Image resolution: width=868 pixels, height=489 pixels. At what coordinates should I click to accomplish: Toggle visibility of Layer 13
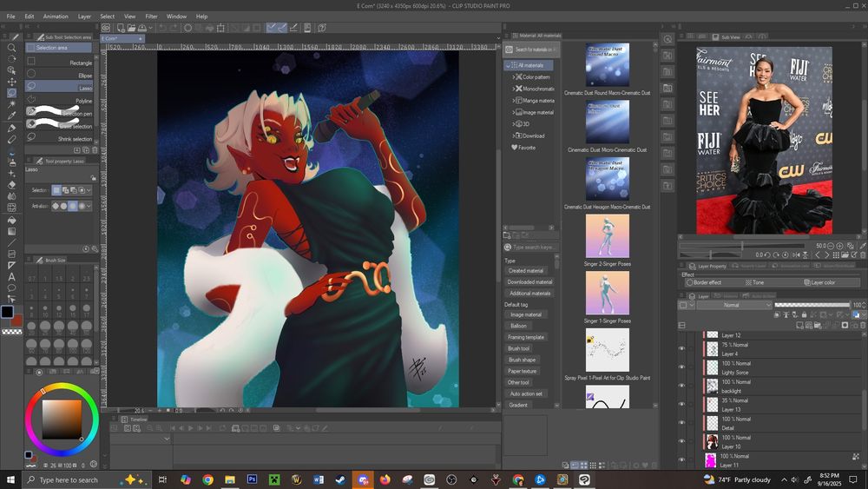click(682, 405)
